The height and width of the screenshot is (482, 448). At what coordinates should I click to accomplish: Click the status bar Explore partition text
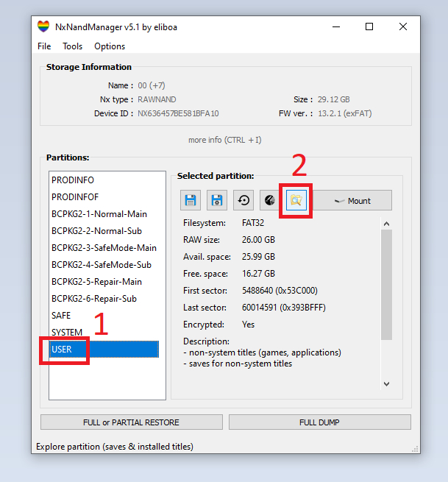(x=115, y=447)
